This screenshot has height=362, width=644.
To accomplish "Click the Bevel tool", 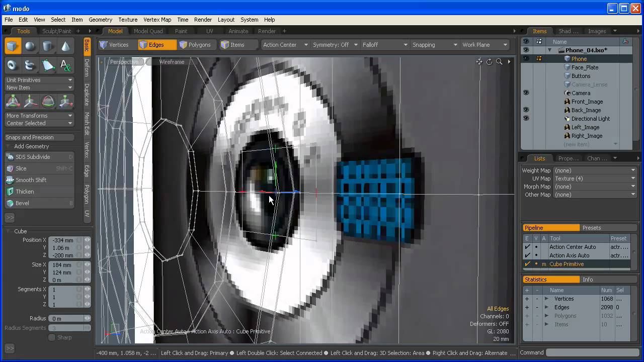I will pyautogui.click(x=39, y=203).
